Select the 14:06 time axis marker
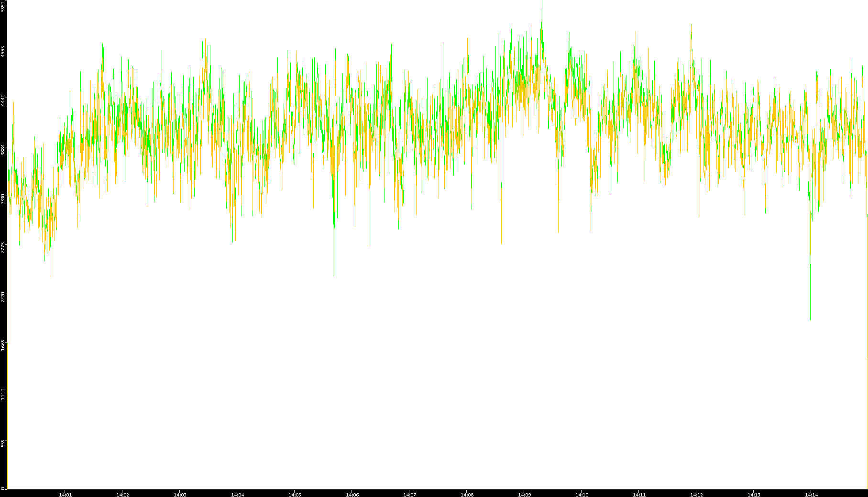Screen dimensions: 868x497 click(x=352, y=495)
